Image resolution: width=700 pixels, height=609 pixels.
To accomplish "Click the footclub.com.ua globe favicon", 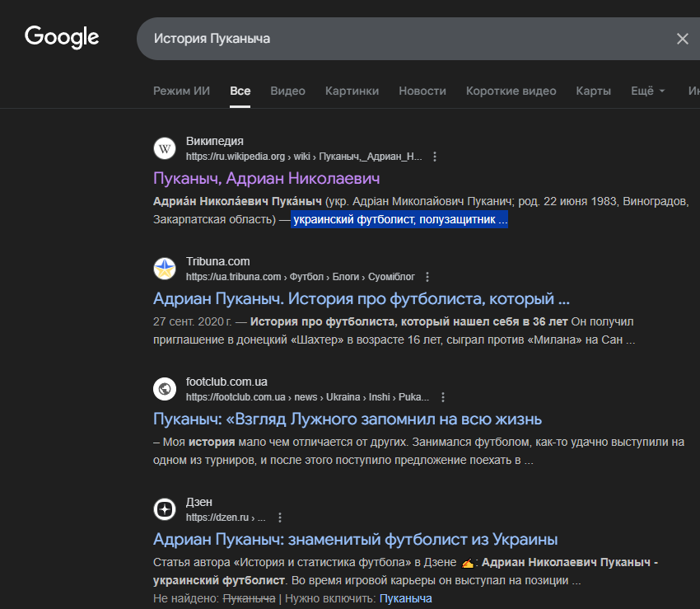I will (x=166, y=389).
